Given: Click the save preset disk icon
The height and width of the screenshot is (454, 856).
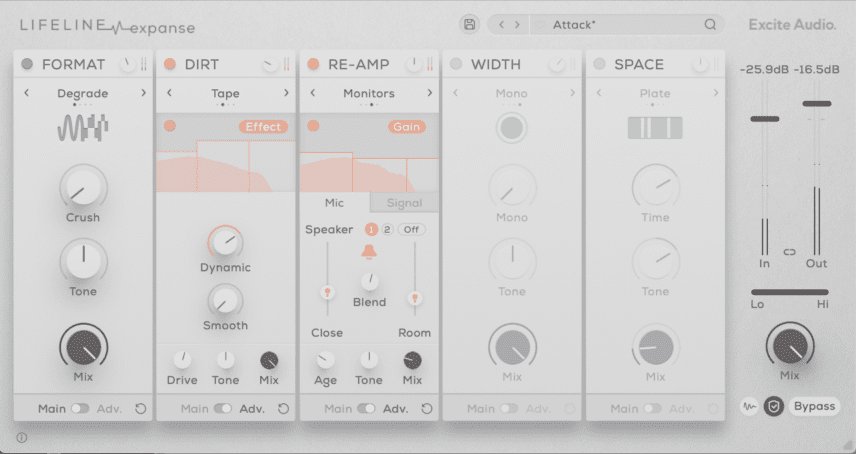Looking at the screenshot, I should (x=469, y=25).
